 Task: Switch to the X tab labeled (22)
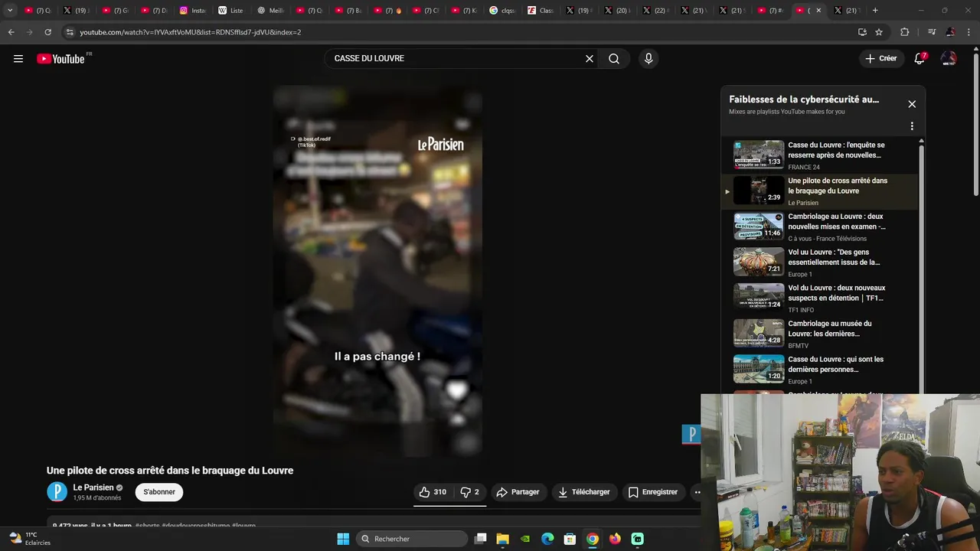pos(657,11)
